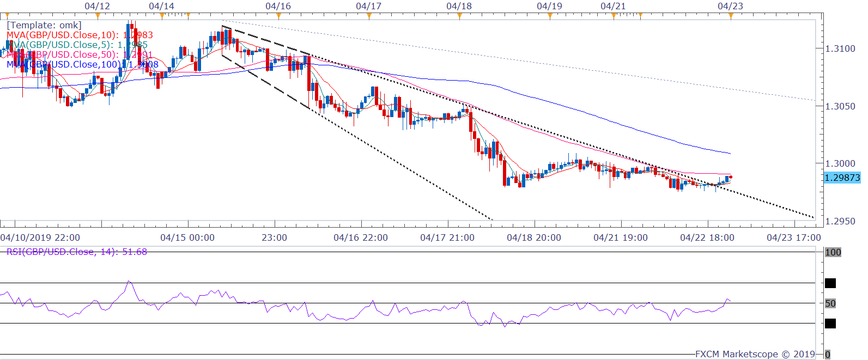Click the 04/19 date label at top
The width and height of the screenshot is (868, 360).
tap(549, 6)
